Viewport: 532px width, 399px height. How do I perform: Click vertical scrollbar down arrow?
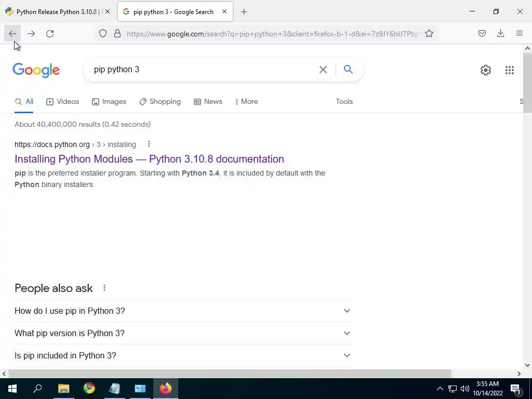(528, 365)
